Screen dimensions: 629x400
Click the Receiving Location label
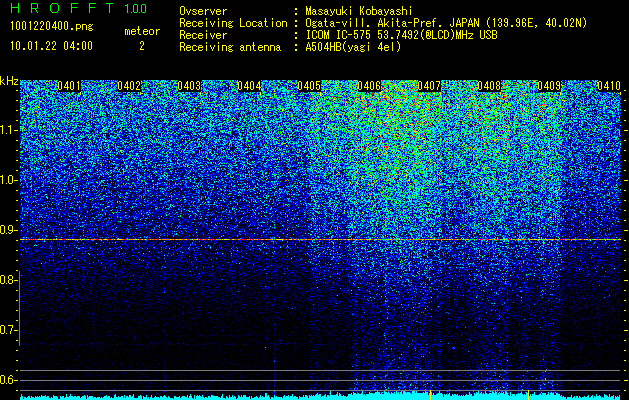(x=233, y=23)
